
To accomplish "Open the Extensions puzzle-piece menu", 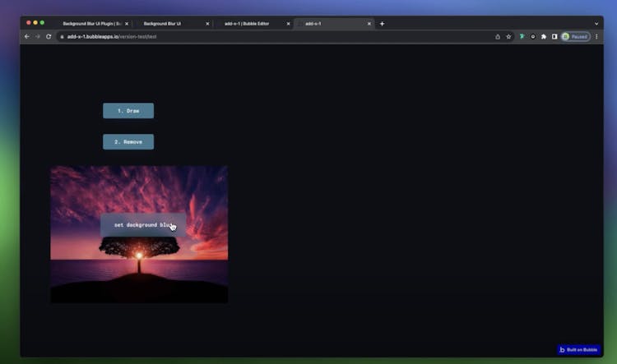I will [x=544, y=36].
